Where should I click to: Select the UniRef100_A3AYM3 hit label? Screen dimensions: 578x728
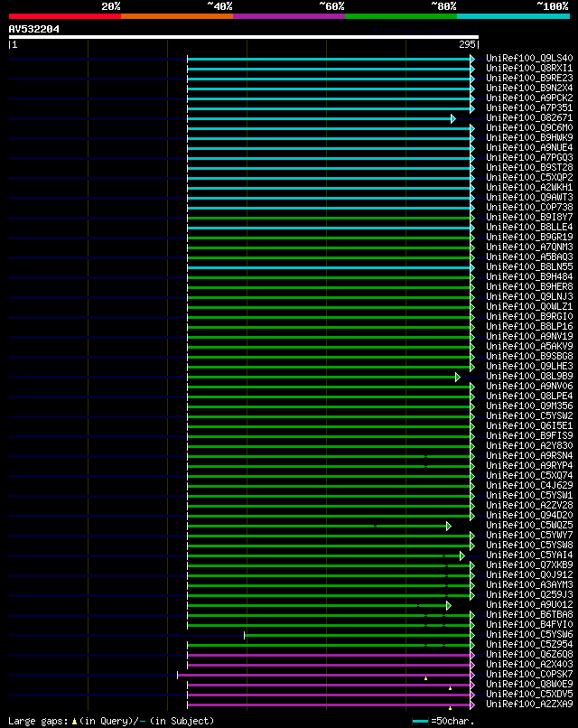coord(529,585)
